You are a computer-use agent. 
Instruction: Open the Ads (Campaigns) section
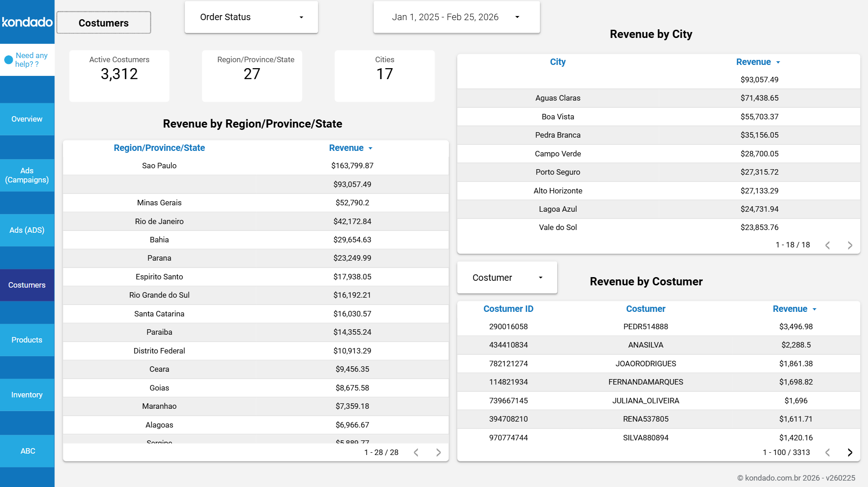coord(27,175)
